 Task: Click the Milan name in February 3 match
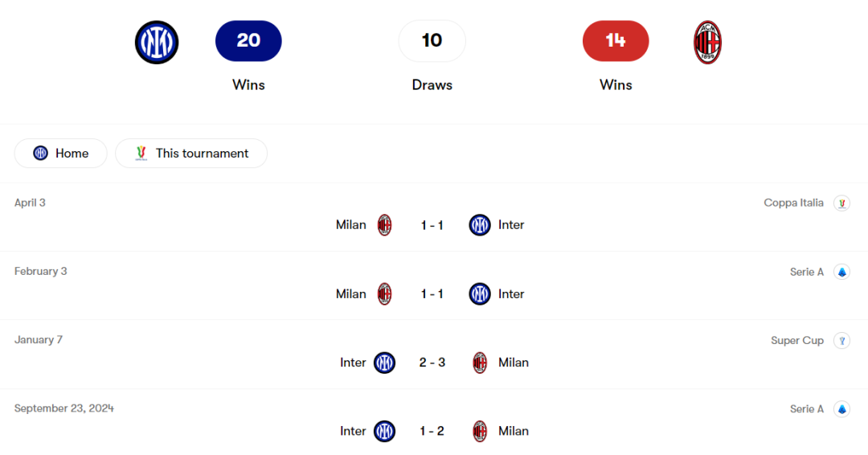coord(350,294)
